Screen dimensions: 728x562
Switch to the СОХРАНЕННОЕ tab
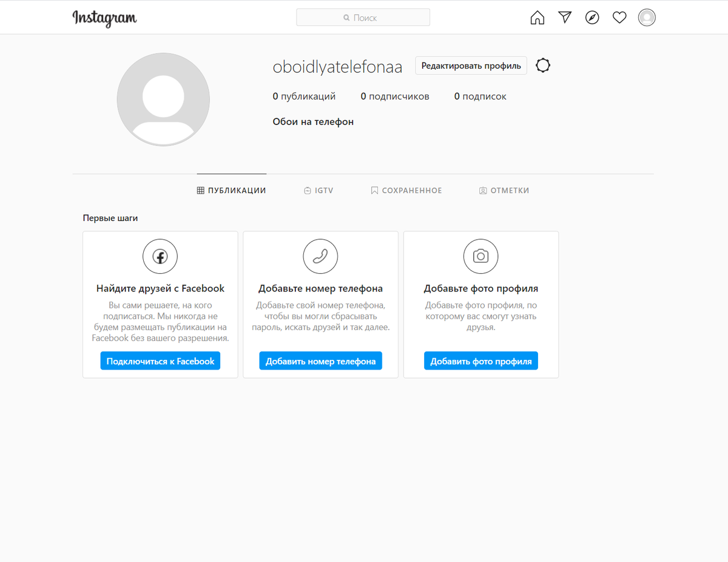[x=406, y=190]
